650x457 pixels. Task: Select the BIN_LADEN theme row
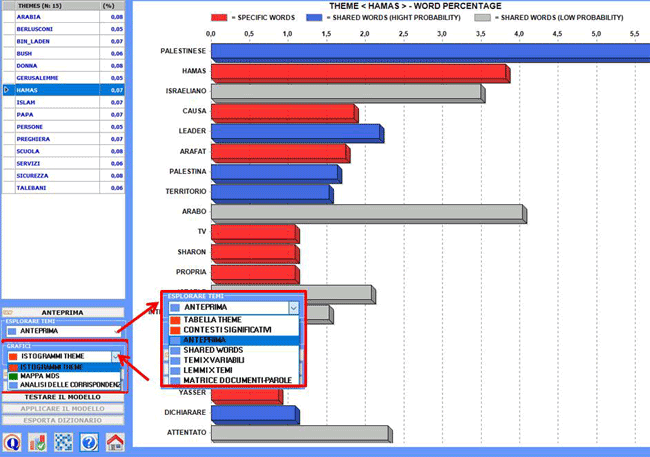[x=63, y=41]
